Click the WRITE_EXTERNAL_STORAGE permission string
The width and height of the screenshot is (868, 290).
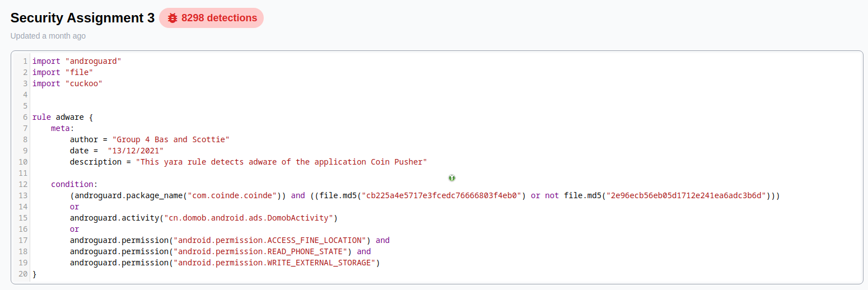point(274,263)
